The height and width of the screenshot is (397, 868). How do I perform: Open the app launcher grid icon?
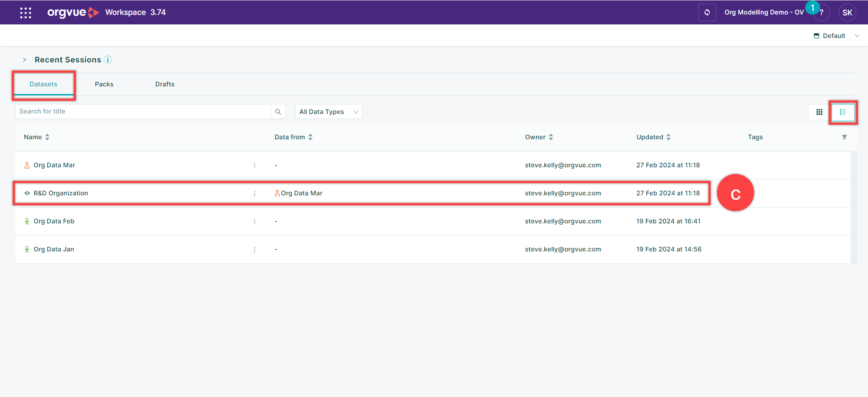[x=26, y=13]
